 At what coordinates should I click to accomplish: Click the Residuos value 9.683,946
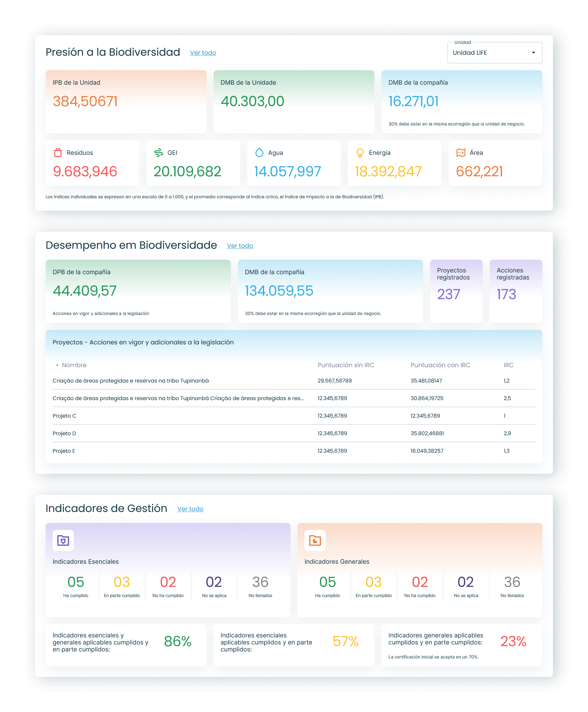pyautogui.click(x=85, y=172)
